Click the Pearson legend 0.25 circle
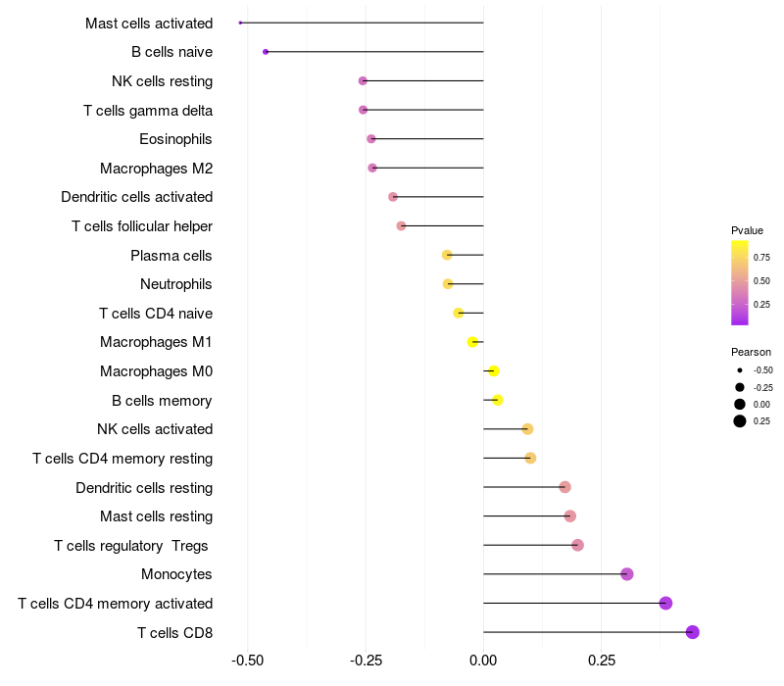The image size is (784, 686). tap(740, 421)
